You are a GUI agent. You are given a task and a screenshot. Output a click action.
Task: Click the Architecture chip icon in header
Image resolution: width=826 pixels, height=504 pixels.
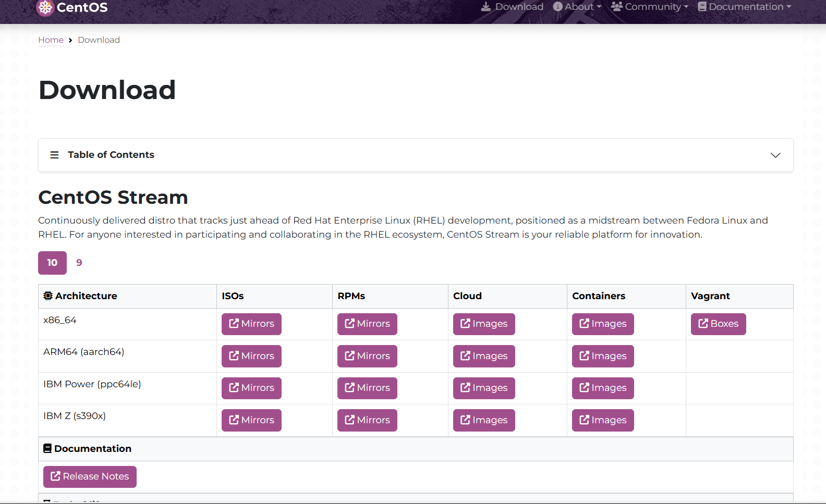tap(48, 296)
